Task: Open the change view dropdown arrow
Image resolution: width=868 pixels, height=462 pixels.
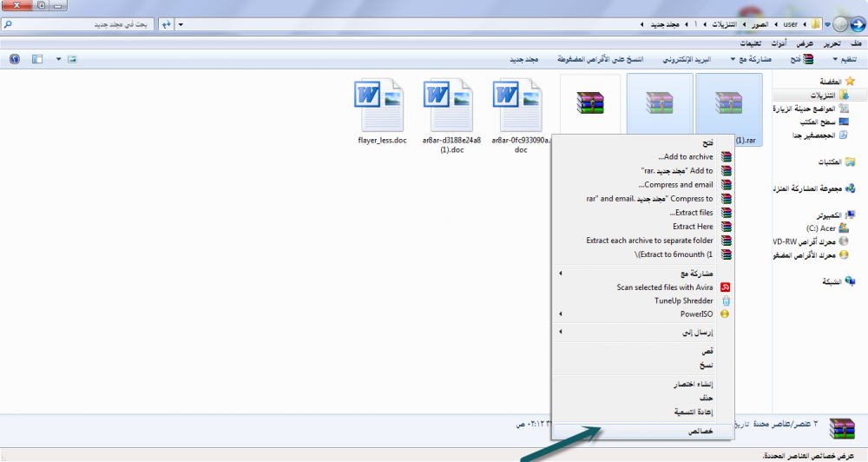Action: coord(58,59)
